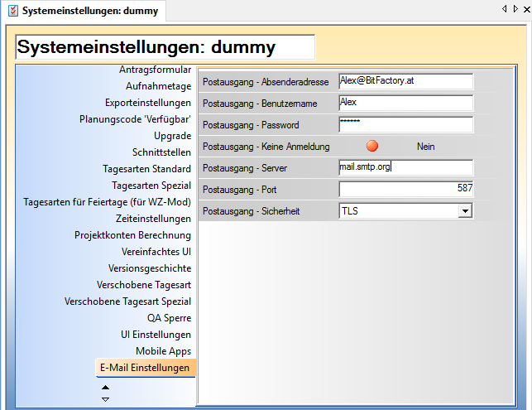Select the Verschobene Tagesart entry
The image size is (532, 410).
coord(144,285)
